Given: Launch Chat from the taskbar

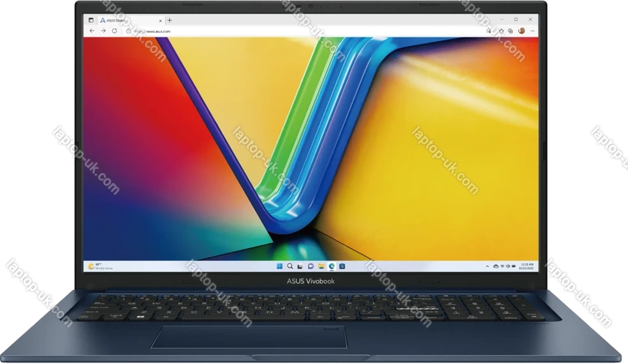Looking at the screenshot, I should pos(310,265).
